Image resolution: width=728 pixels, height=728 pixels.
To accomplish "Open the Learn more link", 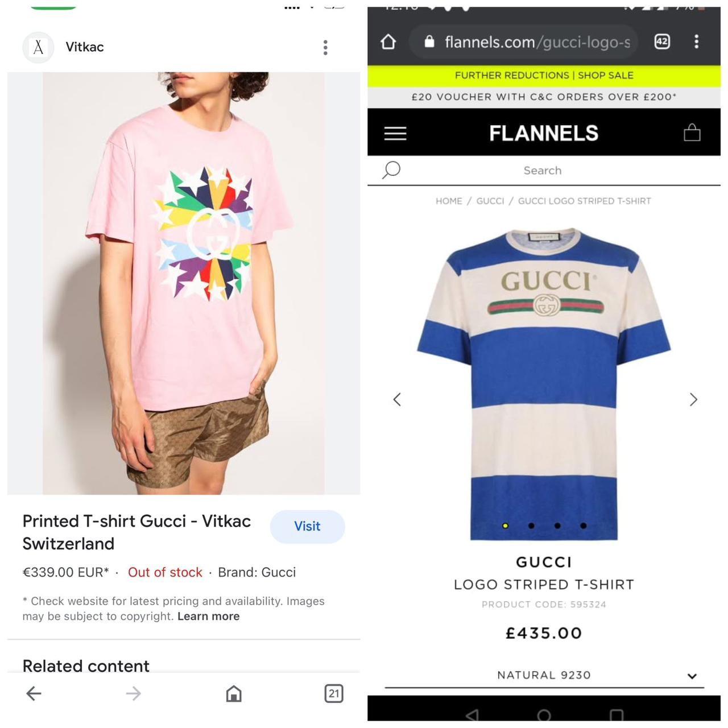I will [x=208, y=617].
